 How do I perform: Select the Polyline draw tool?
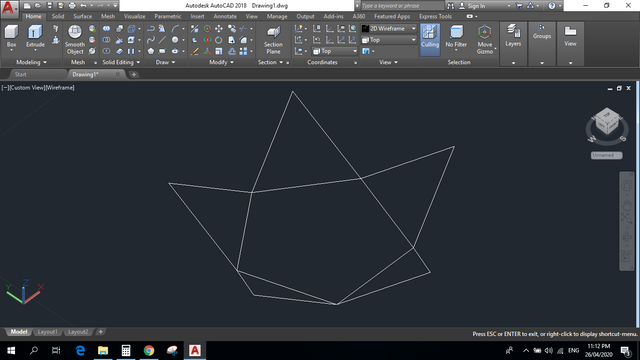pos(151,29)
